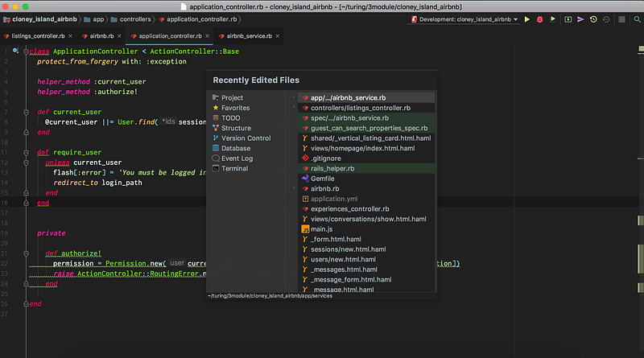The width and height of the screenshot is (644, 358).
Task: Collapse the class ApplicationController fold marker
Action: pos(27,51)
